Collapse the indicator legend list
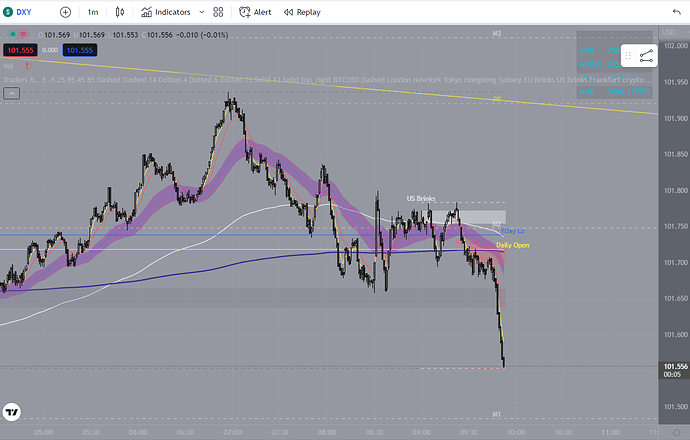This screenshot has height=440, width=690. (11, 93)
